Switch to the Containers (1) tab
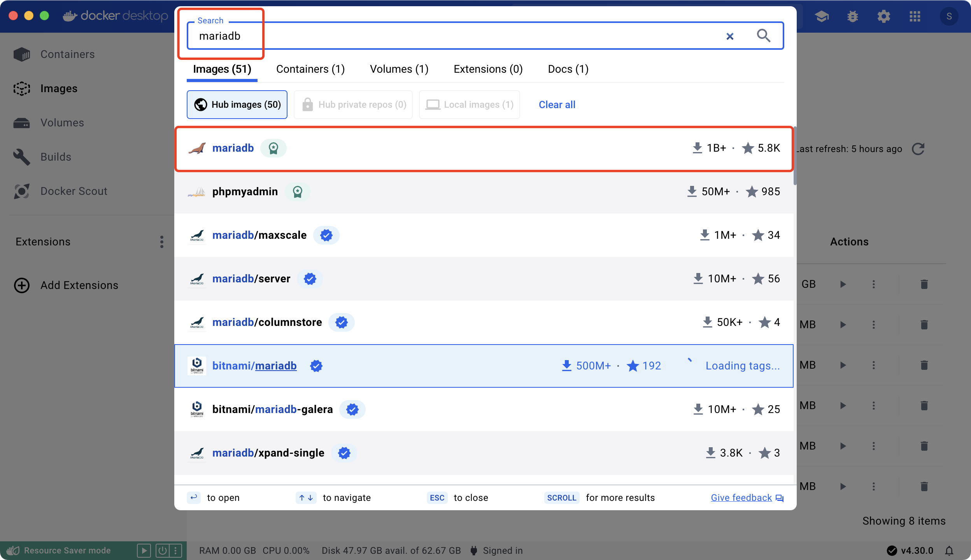Screen dimensions: 971x560 (x=310, y=69)
